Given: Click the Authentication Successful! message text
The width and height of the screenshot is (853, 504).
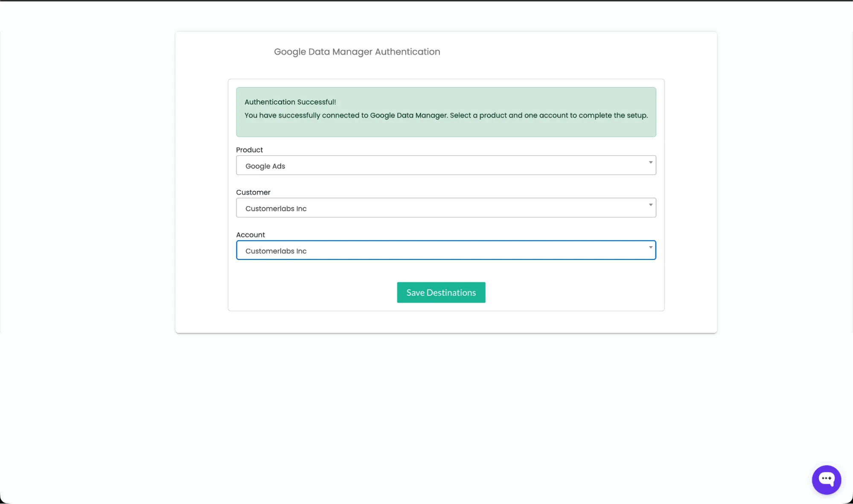Looking at the screenshot, I should 290,102.
